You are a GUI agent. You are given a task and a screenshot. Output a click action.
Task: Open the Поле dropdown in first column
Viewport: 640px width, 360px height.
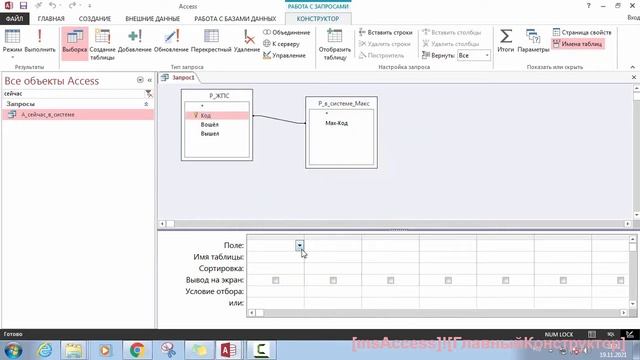pyautogui.click(x=300, y=245)
